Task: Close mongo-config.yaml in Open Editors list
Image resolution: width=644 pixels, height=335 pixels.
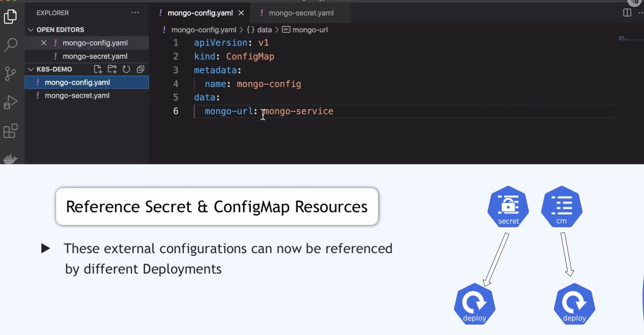Action: [x=44, y=43]
